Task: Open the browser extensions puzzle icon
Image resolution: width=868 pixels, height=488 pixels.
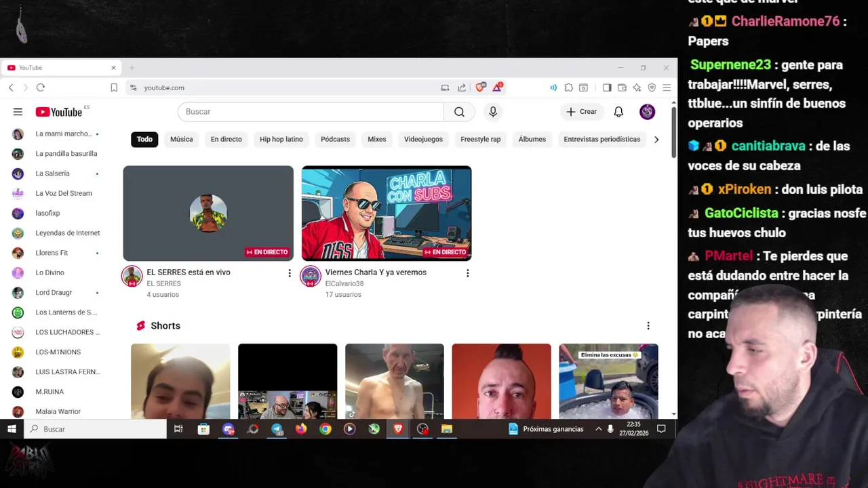Action: tap(568, 87)
